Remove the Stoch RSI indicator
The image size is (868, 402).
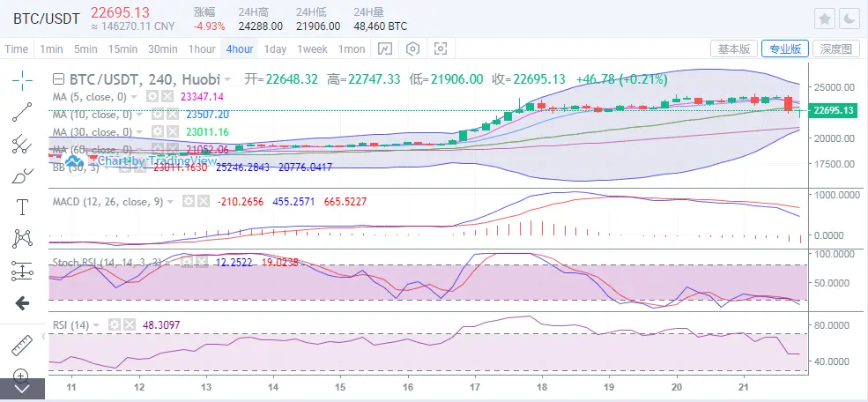(x=201, y=262)
